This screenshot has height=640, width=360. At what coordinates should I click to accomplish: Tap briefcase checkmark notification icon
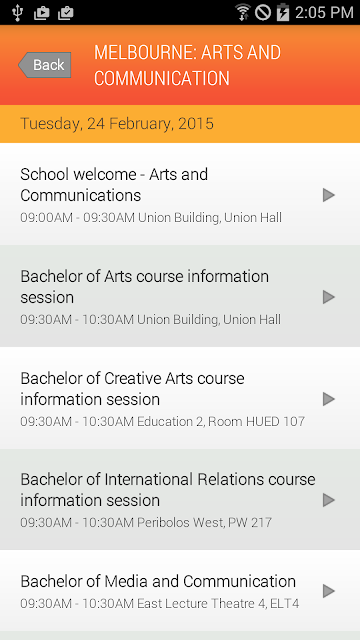pos(66,13)
